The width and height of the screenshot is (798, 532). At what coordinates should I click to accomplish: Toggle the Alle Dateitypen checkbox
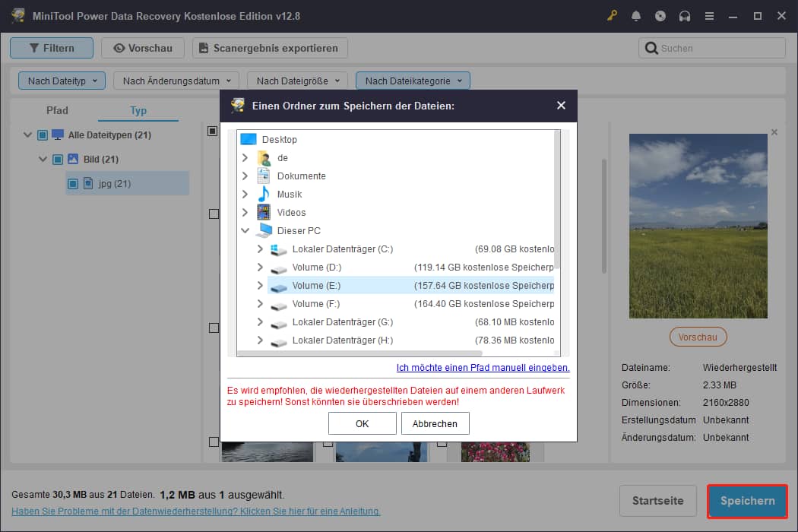click(43, 135)
